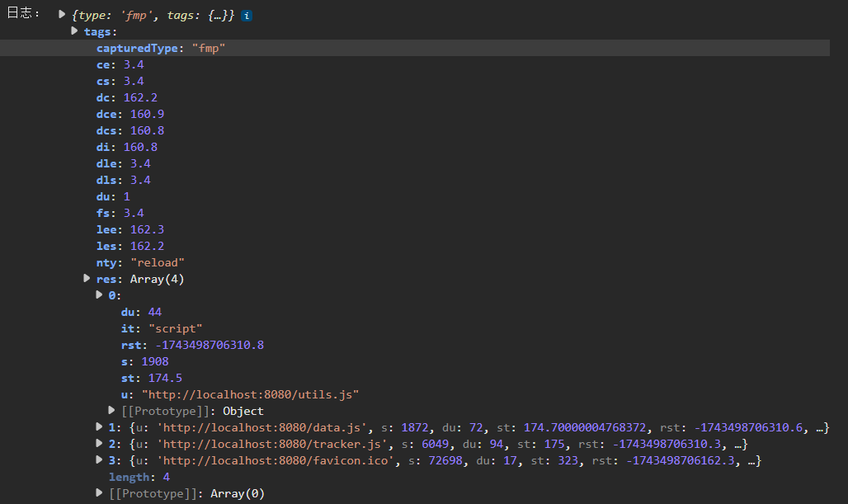Click the lee: 162.3 property row

click(x=130, y=229)
